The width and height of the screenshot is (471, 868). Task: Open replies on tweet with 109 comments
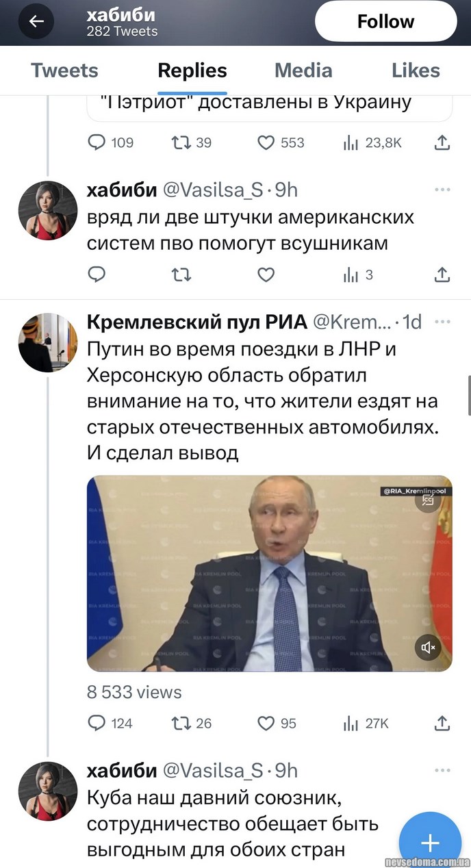[x=98, y=142]
